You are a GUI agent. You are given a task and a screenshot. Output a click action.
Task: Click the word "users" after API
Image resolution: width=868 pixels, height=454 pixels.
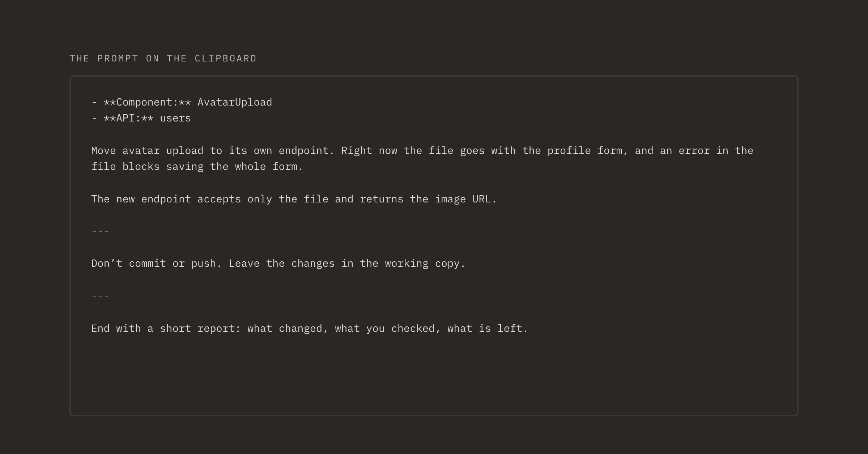(x=175, y=118)
